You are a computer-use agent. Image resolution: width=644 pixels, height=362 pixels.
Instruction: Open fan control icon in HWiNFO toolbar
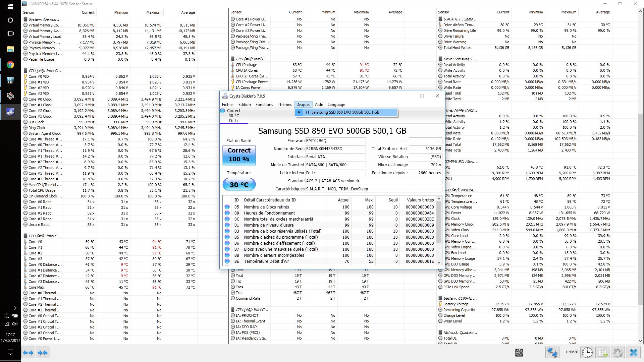519,353
